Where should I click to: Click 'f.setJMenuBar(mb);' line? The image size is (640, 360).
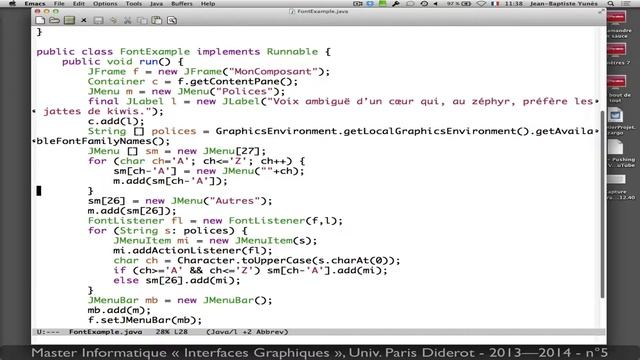pos(145,320)
